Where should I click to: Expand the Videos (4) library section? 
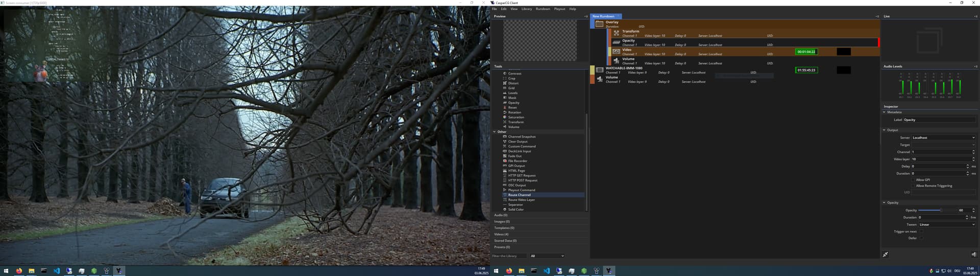540,234
